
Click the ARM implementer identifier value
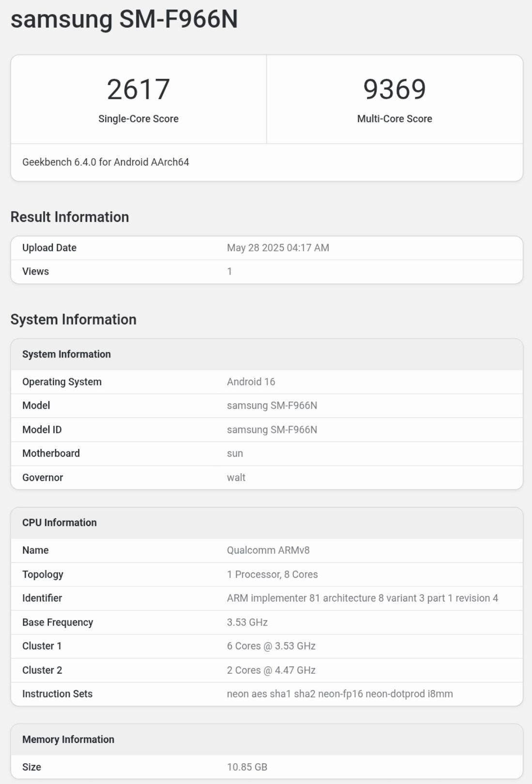click(362, 599)
